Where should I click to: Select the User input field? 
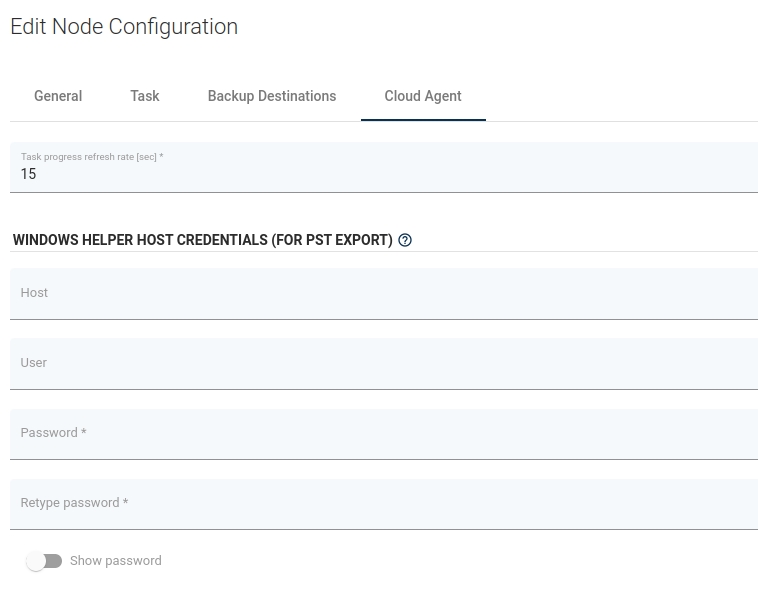click(384, 364)
